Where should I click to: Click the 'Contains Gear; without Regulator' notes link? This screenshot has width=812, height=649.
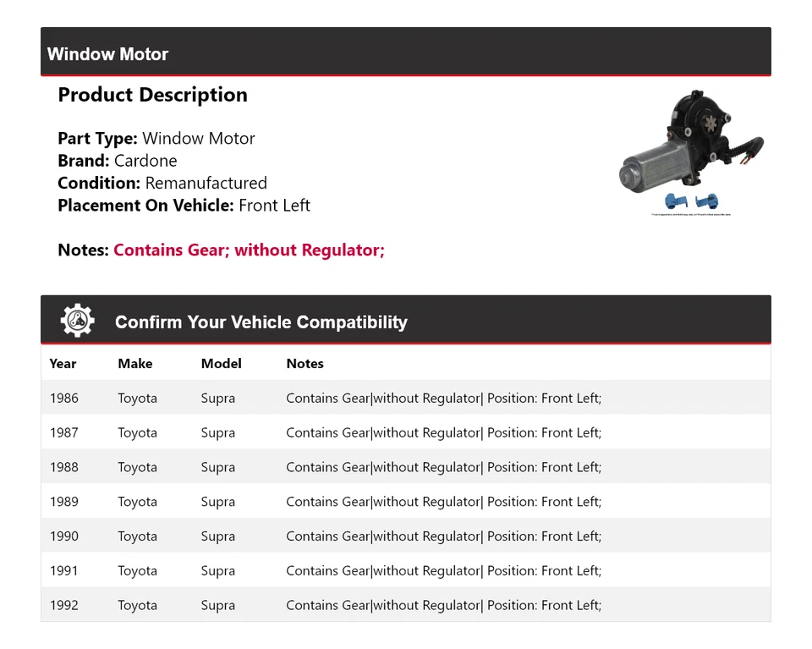[249, 250]
